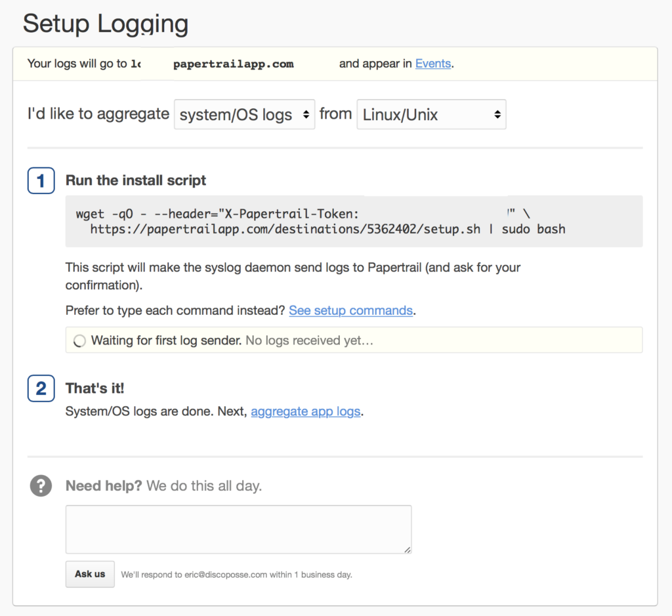Click the "Setup Logging" page title
Screen dimensions: 672x616
coord(106,24)
